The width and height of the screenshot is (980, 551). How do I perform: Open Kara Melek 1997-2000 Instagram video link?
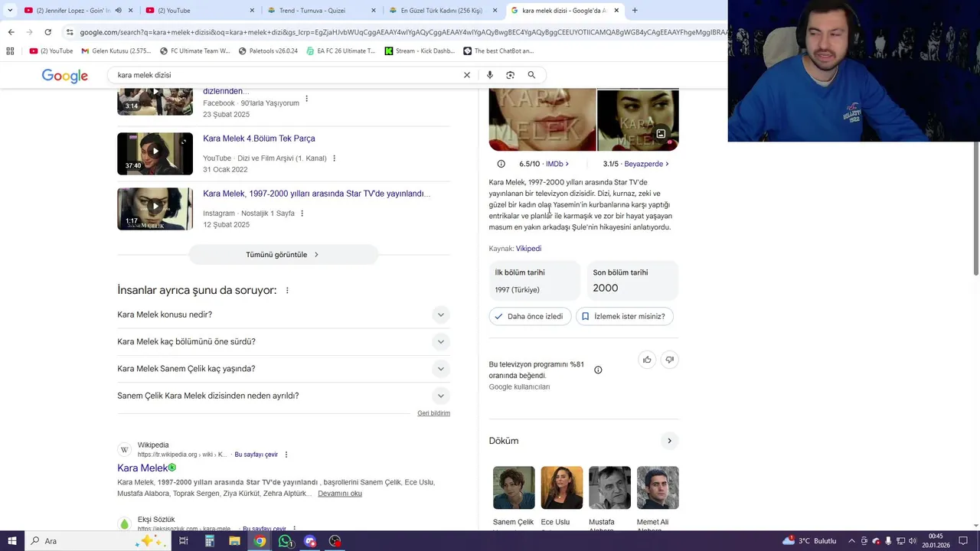(316, 194)
